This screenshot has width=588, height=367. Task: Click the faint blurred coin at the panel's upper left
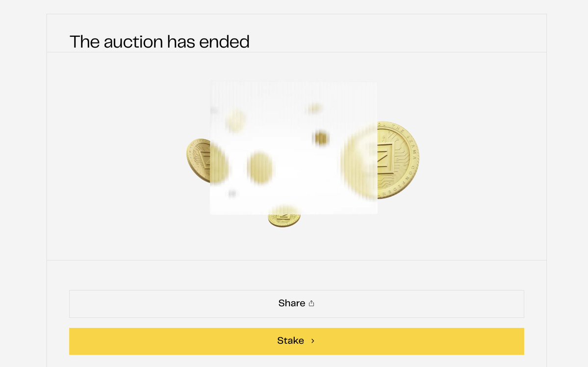[x=235, y=120]
